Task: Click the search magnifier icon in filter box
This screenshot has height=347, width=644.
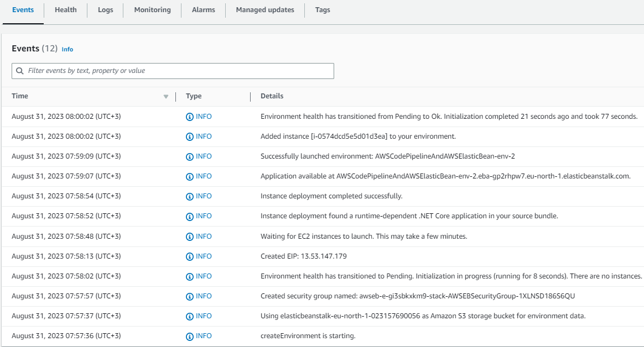Action: [20, 71]
